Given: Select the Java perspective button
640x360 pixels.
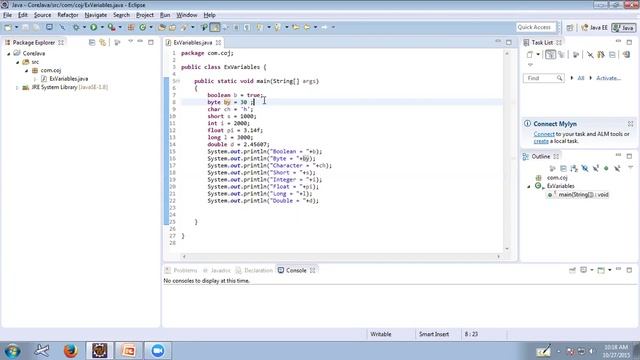Looking at the screenshot, I should [624, 28].
